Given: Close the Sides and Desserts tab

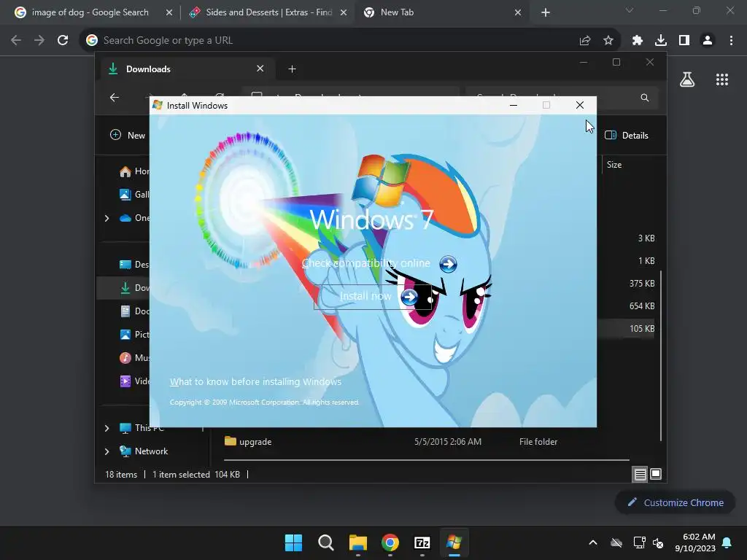Looking at the screenshot, I should pos(344,13).
